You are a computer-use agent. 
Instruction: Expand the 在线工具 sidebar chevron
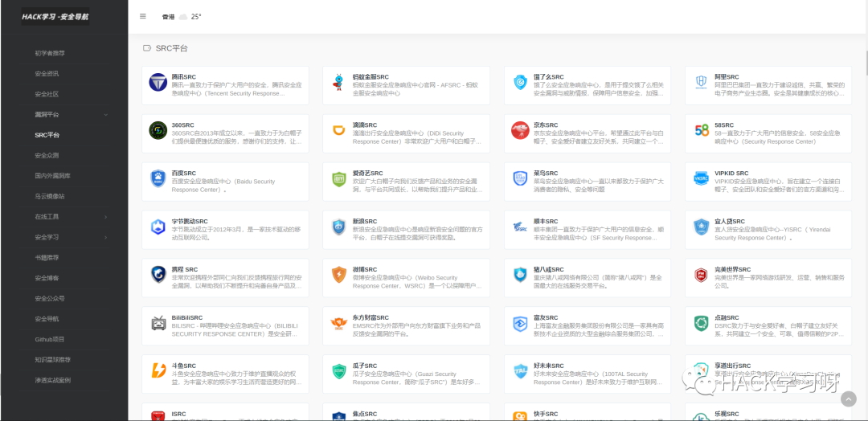pyautogui.click(x=106, y=217)
